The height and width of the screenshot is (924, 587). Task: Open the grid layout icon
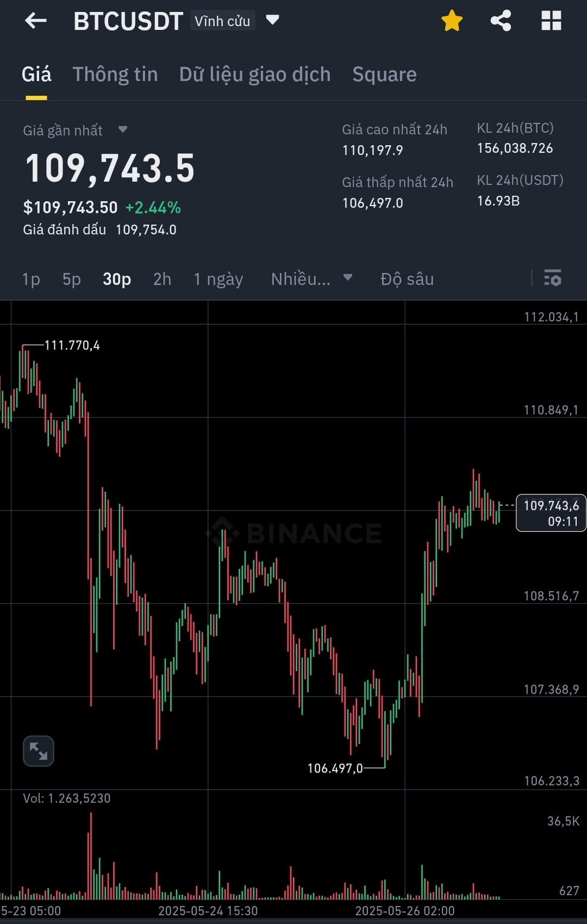click(551, 21)
